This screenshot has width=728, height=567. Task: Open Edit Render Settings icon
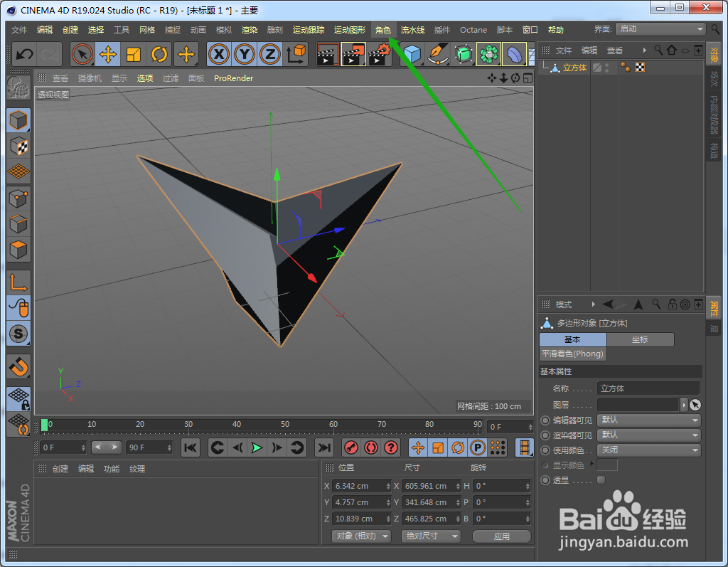click(380, 54)
